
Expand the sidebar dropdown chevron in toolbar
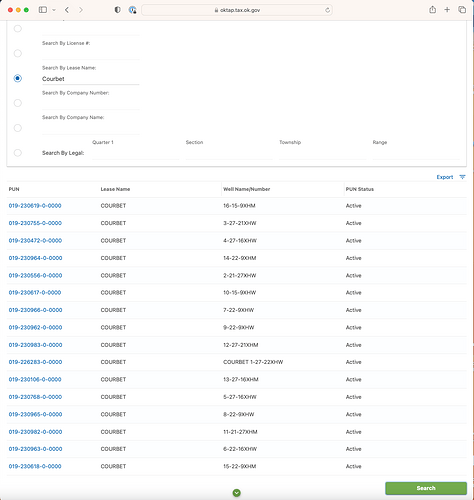tap(54, 10)
